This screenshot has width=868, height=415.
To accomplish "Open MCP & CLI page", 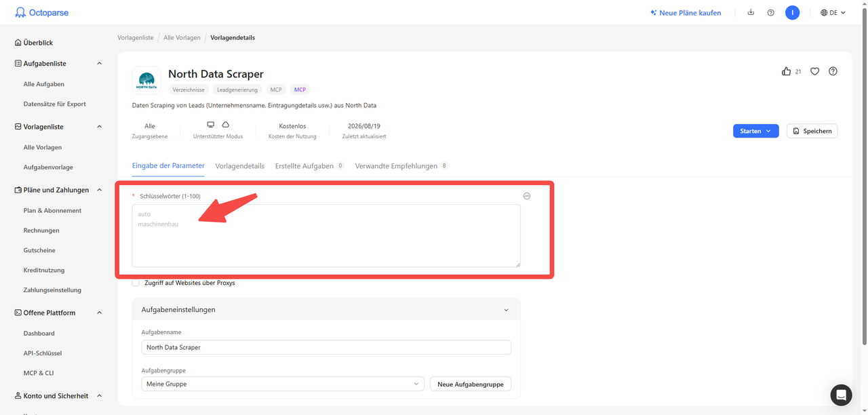I will pos(39,373).
